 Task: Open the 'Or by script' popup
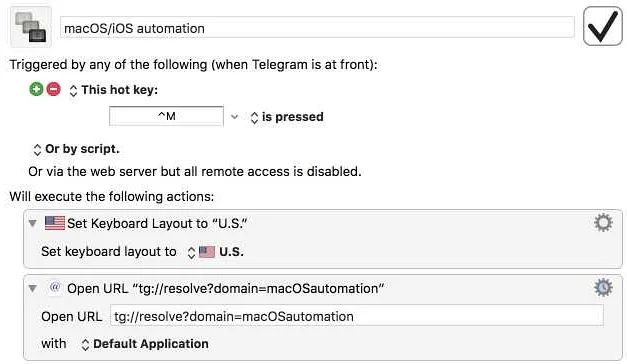pyautogui.click(x=76, y=149)
